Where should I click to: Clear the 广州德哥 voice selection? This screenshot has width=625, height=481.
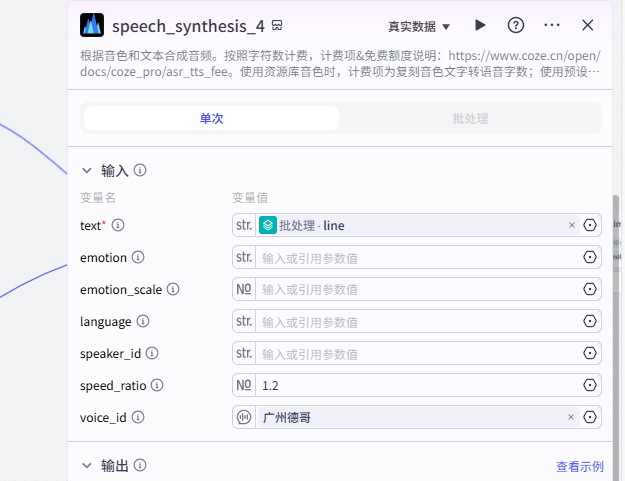(x=572, y=417)
